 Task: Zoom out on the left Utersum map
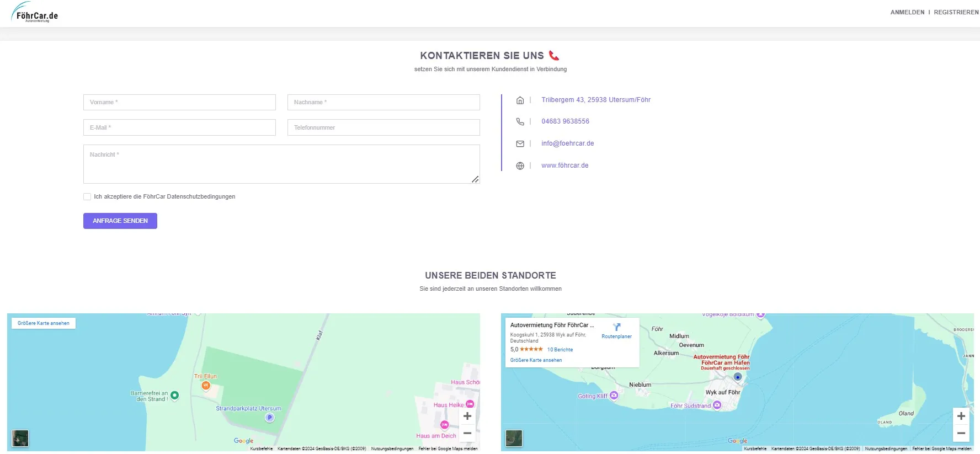pyautogui.click(x=467, y=433)
